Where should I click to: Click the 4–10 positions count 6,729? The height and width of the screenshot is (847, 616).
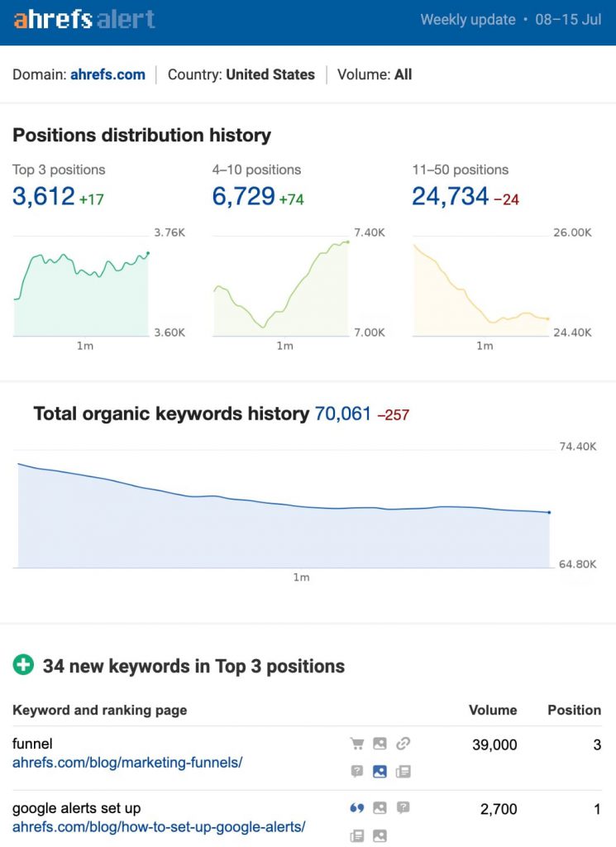click(243, 196)
